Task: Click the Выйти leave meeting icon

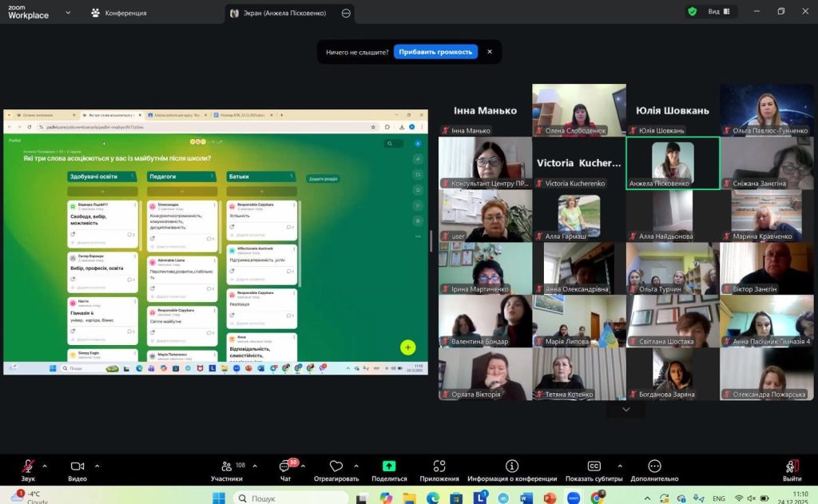Action: pos(792,466)
